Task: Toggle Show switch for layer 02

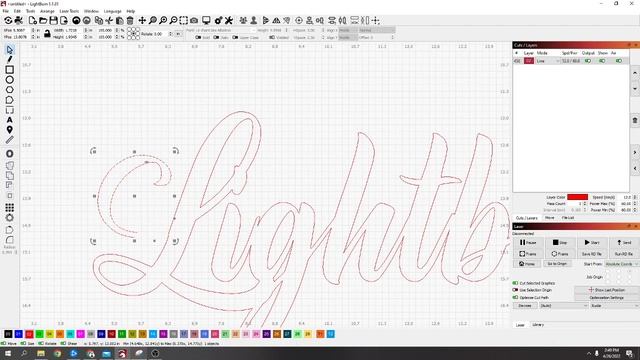Action: [x=602, y=61]
